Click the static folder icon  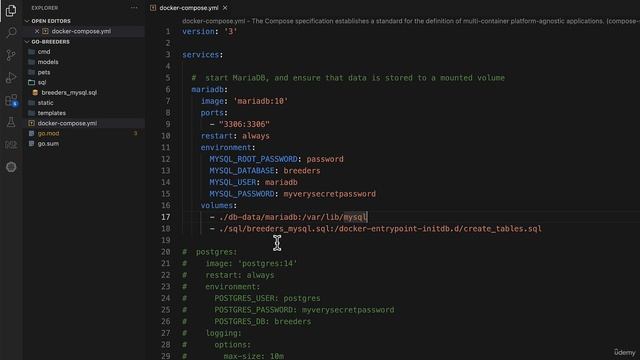(31, 103)
